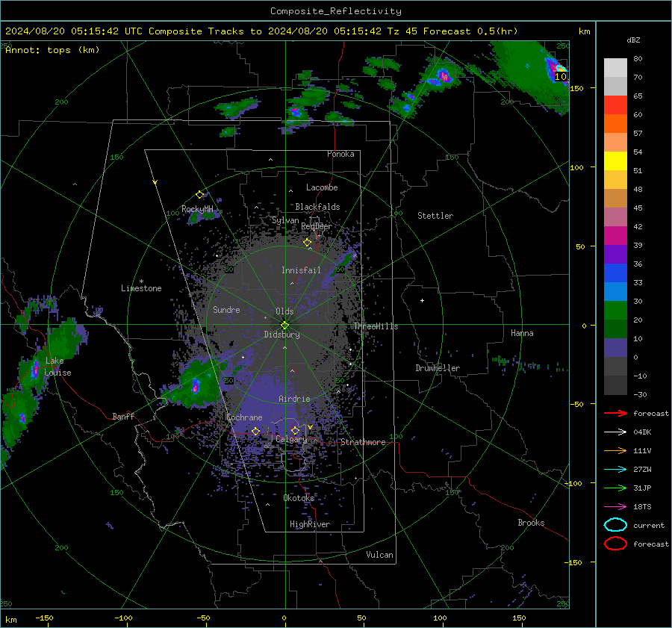This screenshot has height=628, width=672.
Task: Click the Innisfail city label
Action: click(x=301, y=270)
